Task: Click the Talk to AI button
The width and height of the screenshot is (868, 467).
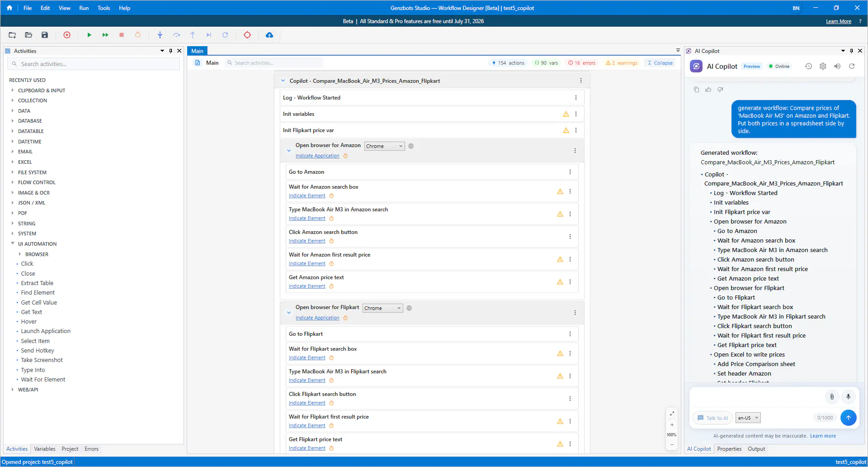Action: click(712, 418)
